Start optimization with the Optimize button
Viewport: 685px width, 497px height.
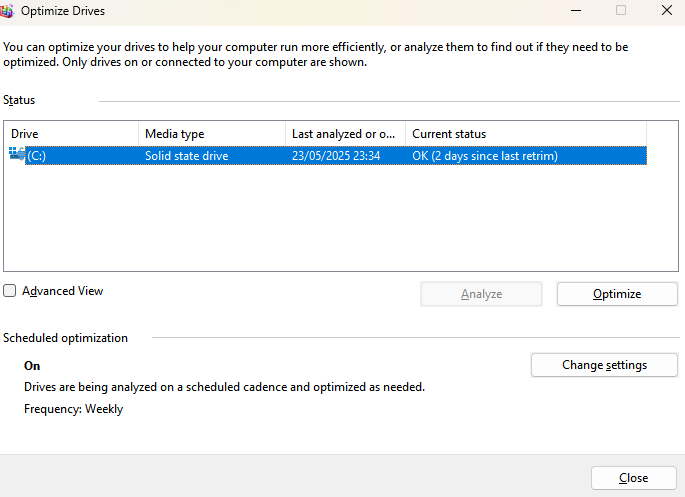coord(617,294)
